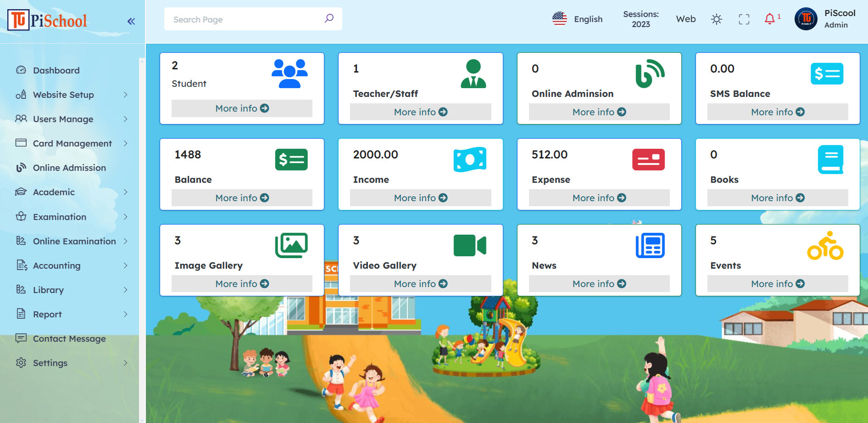Click More info on News card
The height and width of the screenshot is (423, 868).
coord(599,284)
